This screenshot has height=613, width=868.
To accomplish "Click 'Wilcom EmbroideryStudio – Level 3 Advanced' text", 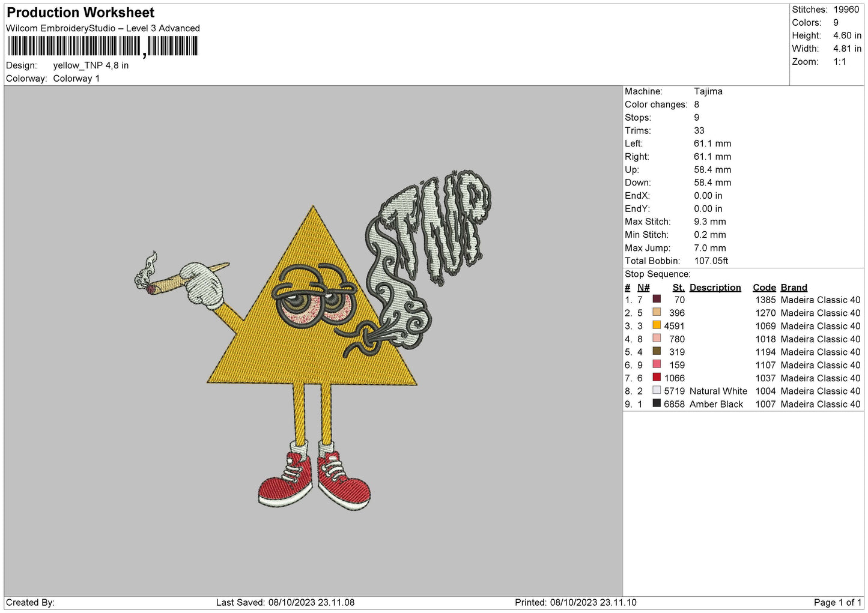I will [103, 28].
